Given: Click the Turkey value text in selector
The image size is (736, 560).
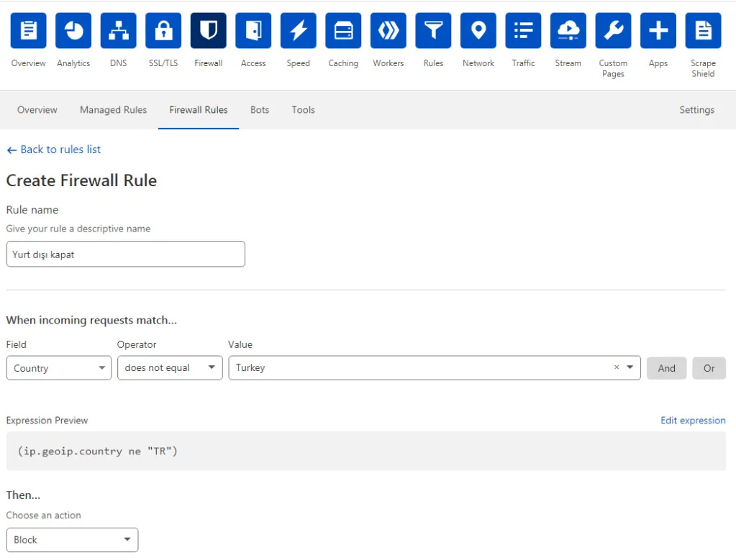Looking at the screenshot, I should tap(250, 368).
